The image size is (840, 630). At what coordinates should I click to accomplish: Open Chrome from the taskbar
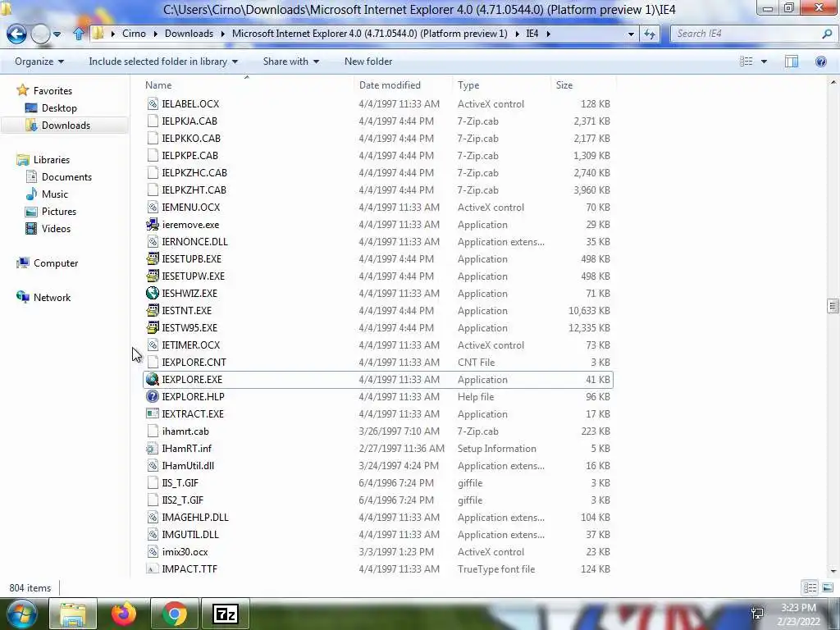[x=175, y=614]
